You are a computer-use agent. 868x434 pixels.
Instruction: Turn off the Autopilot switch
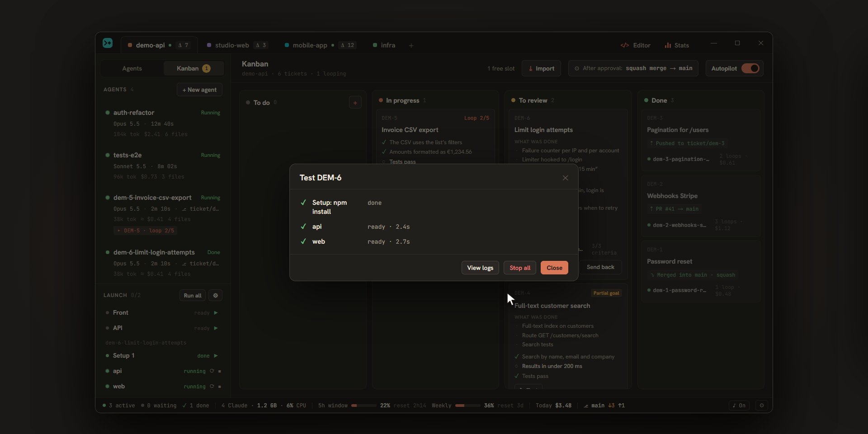click(x=750, y=68)
